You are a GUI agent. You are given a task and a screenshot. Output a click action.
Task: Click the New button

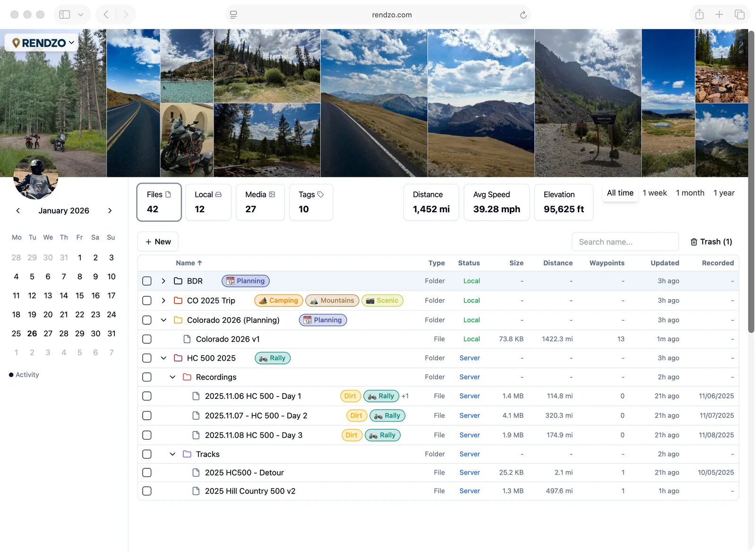click(157, 242)
